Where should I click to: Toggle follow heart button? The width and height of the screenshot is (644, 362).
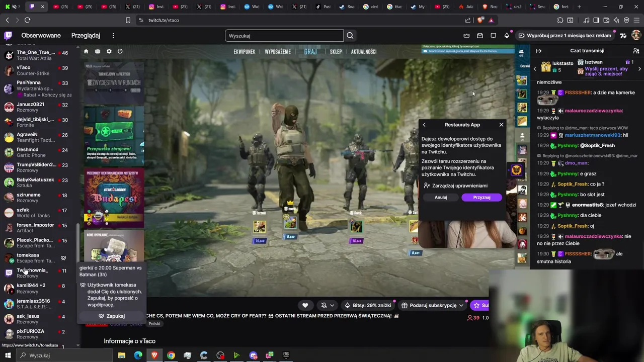tap(305, 305)
